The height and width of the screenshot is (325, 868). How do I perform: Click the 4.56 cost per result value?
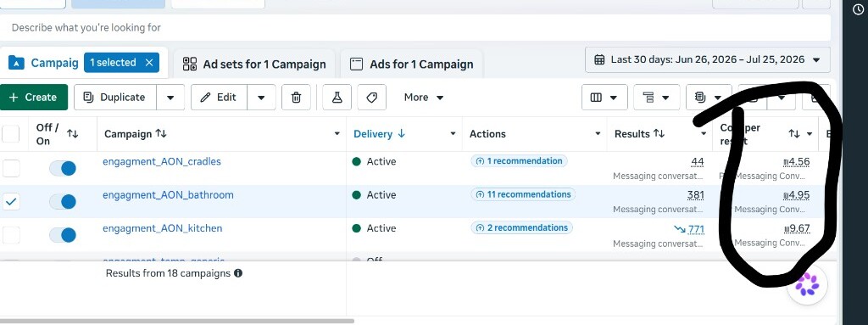[797, 162]
